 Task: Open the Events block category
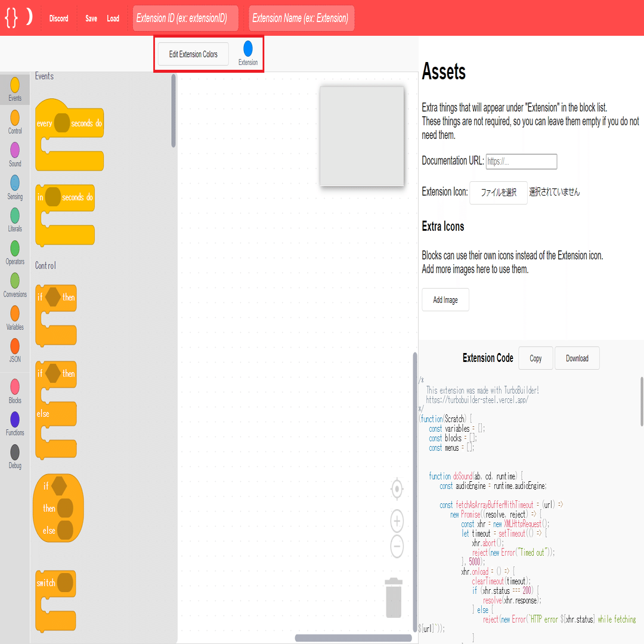click(x=15, y=89)
